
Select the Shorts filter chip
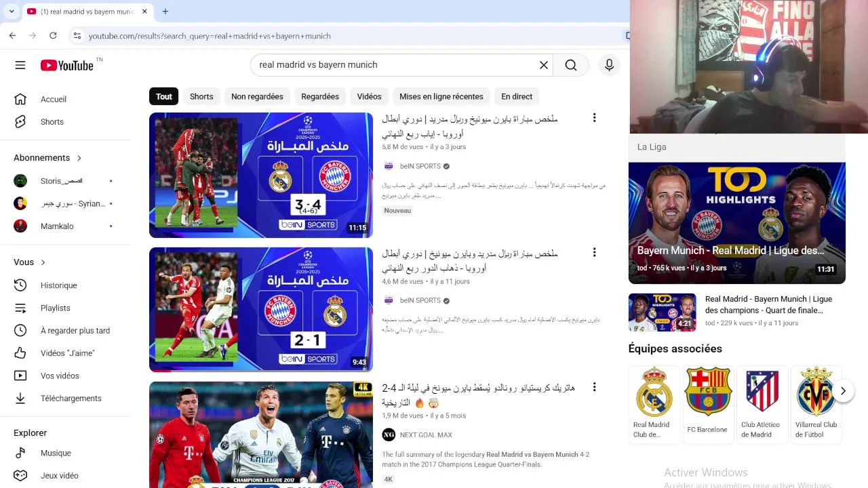pyautogui.click(x=201, y=96)
